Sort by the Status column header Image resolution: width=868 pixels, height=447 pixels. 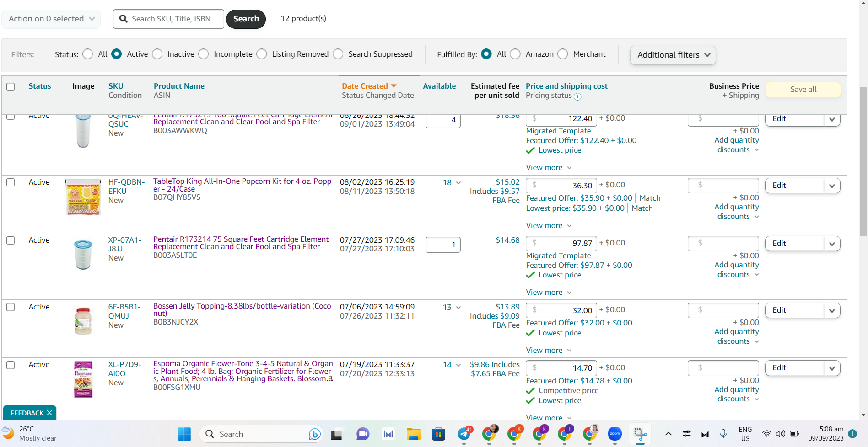click(40, 86)
